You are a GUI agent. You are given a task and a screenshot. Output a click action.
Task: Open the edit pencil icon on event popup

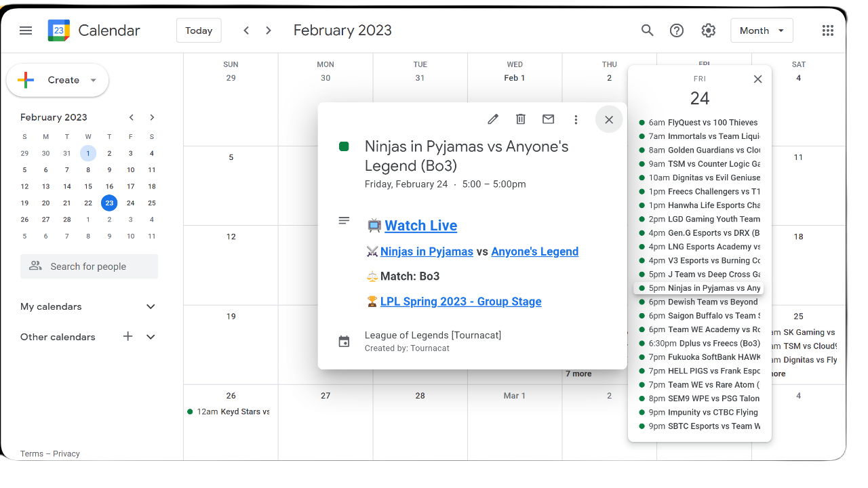pos(492,119)
